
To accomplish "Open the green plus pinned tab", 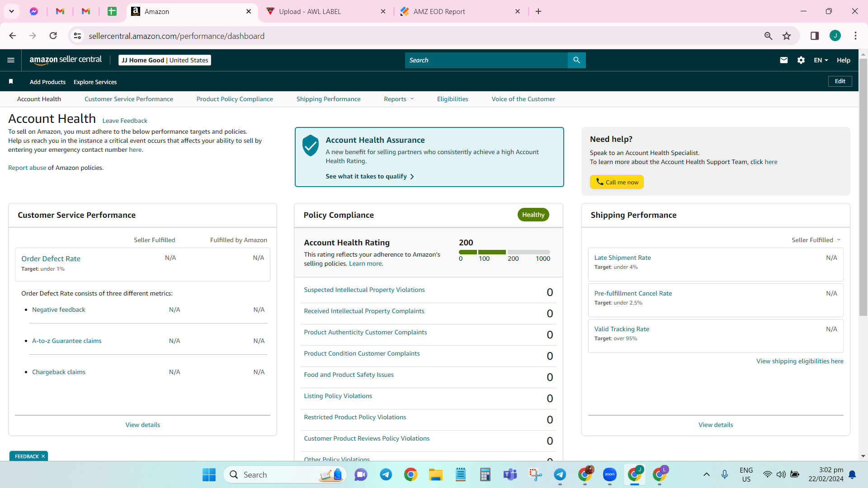I will 112,11.
